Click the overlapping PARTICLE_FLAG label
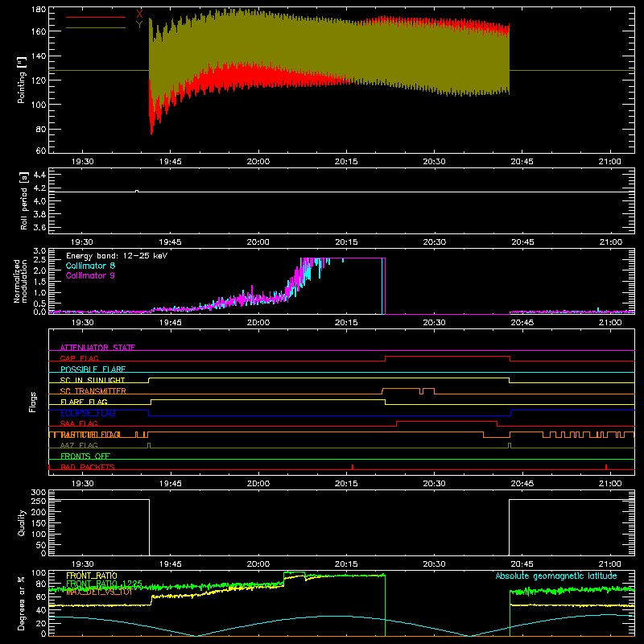644x644 pixels. coord(90,435)
